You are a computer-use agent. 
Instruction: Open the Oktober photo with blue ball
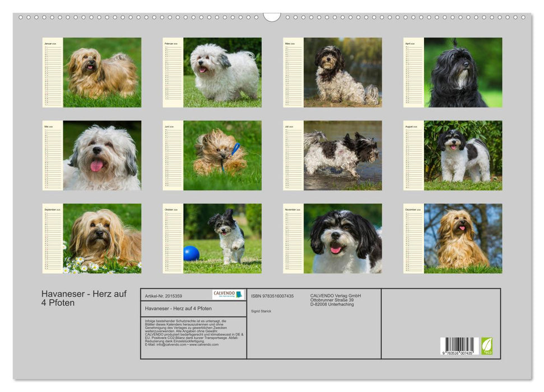[222, 238]
